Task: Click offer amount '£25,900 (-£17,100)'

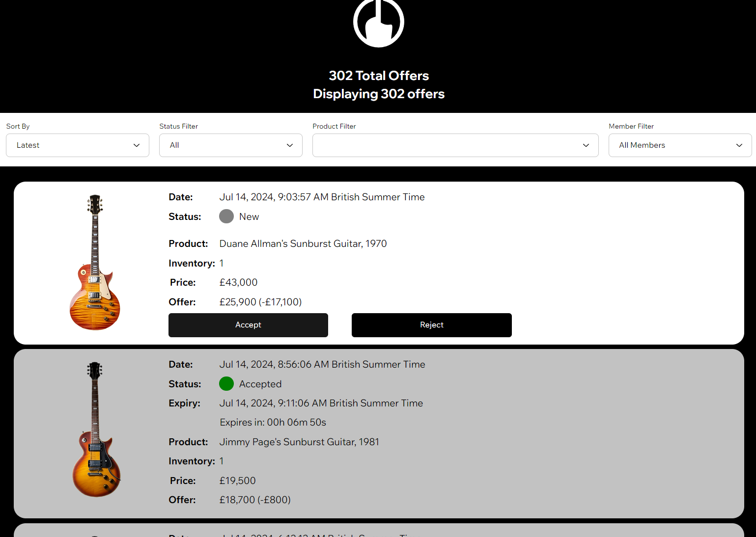Action: 260,302
